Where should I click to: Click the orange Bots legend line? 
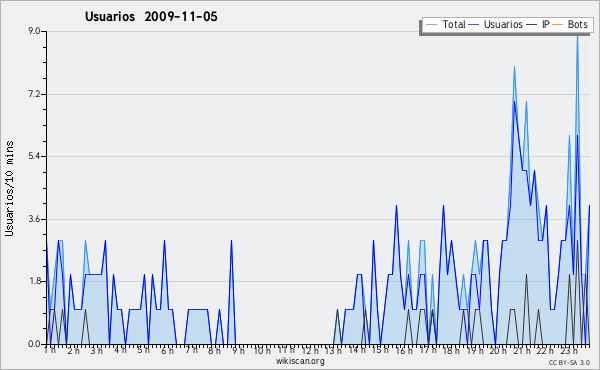point(558,25)
